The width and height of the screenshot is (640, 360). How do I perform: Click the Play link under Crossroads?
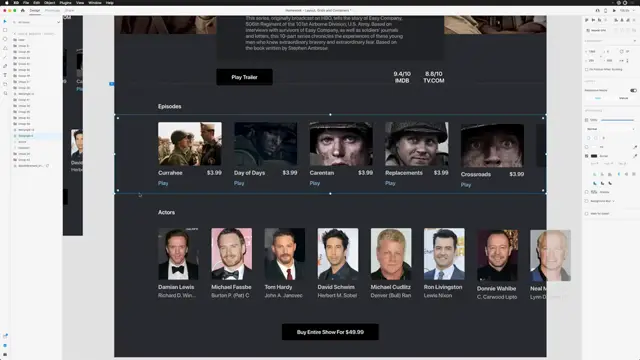click(x=466, y=185)
